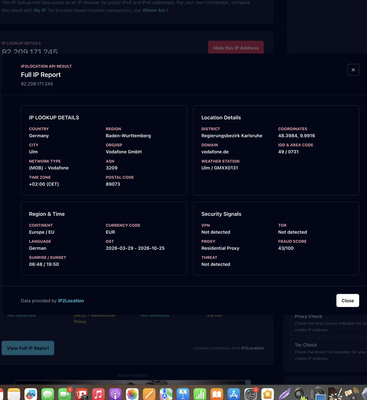Screen dimensions: 367x400
Task: Select DST range 2026-03-29 - 2026-10-25
Action: [135, 248]
